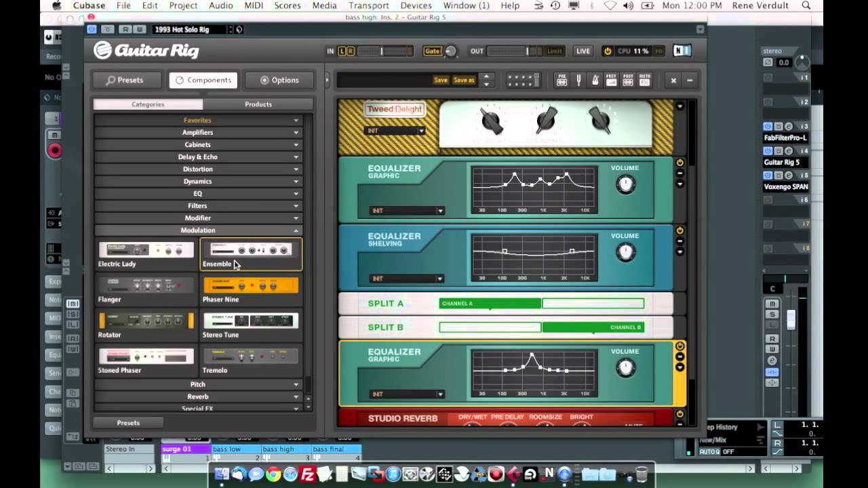Open Finder from the Dock
The height and width of the screenshot is (488, 868).
222,474
